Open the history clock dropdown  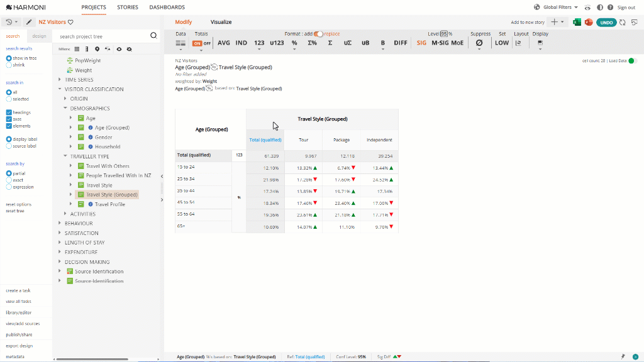click(11, 22)
